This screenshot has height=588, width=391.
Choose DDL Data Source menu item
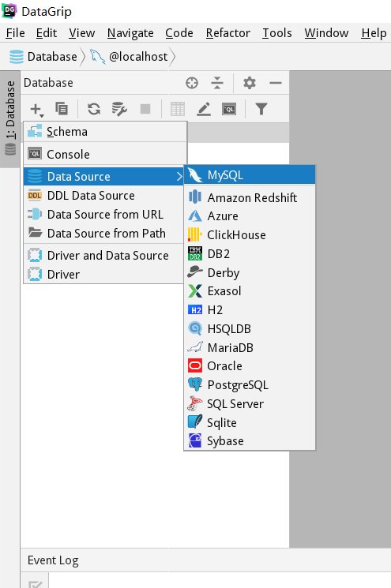[103, 196]
